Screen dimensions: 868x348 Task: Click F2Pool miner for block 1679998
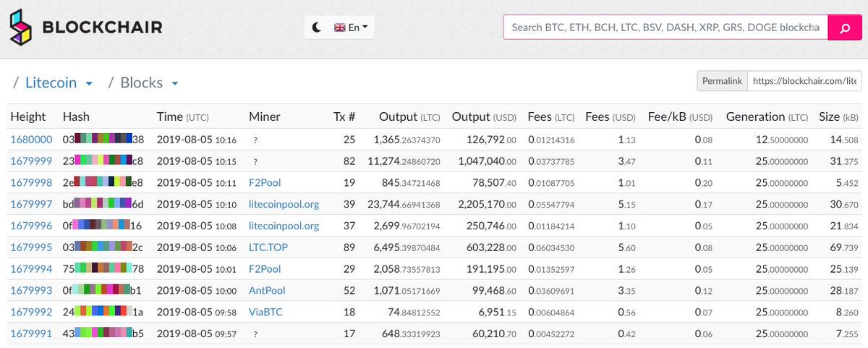(265, 182)
